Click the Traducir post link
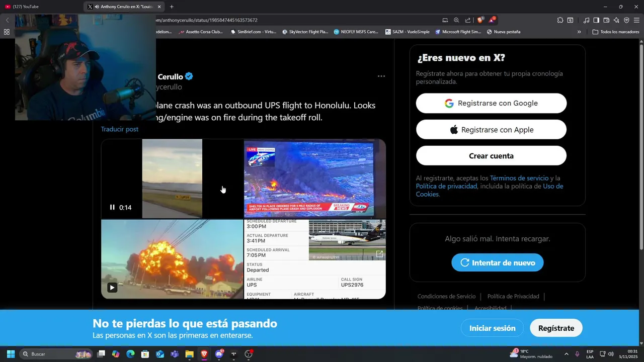The width and height of the screenshot is (644, 362). (x=119, y=129)
